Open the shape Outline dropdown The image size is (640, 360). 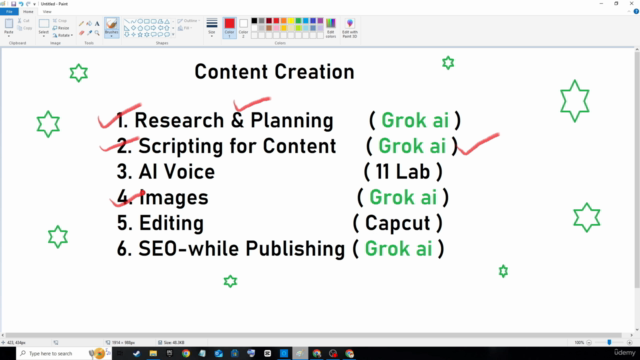click(x=189, y=21)
